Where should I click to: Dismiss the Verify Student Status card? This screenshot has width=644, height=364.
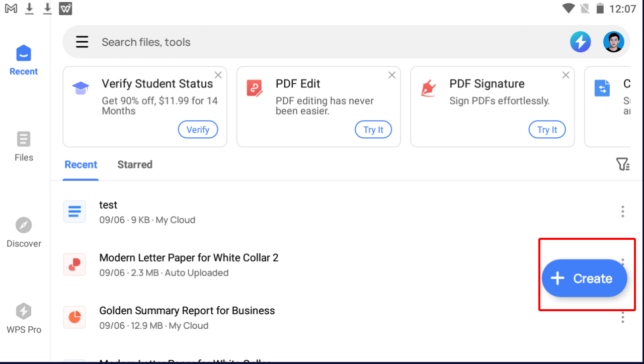point(218,75)
